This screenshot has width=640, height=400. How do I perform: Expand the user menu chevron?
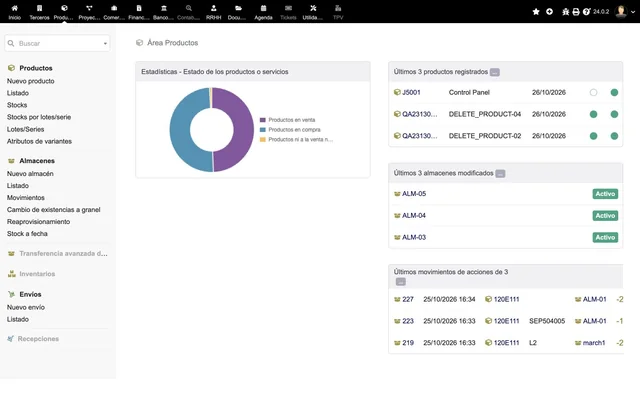point(633,12)
